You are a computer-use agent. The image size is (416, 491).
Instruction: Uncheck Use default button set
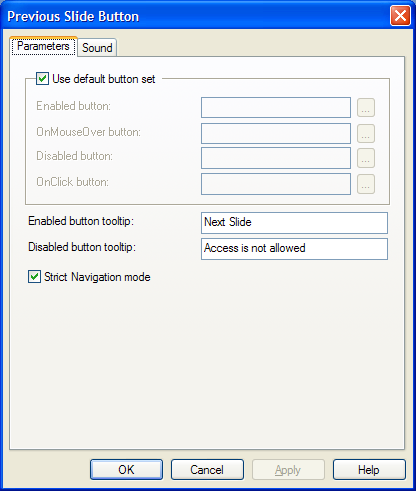tap(42, 79)
